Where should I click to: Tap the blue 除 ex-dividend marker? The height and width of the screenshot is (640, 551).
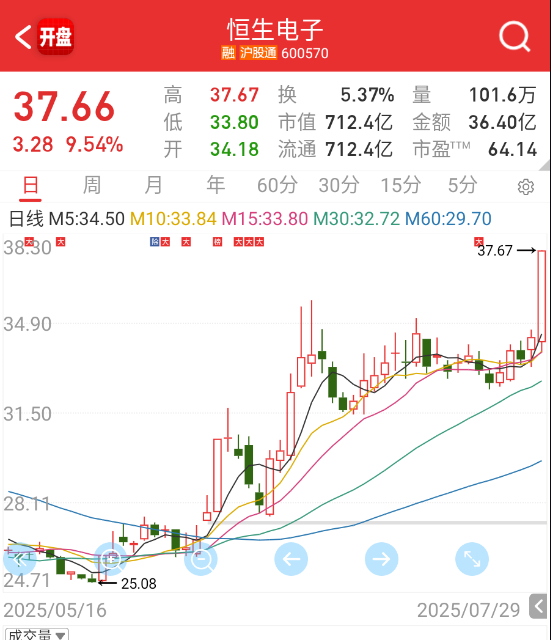155,242
